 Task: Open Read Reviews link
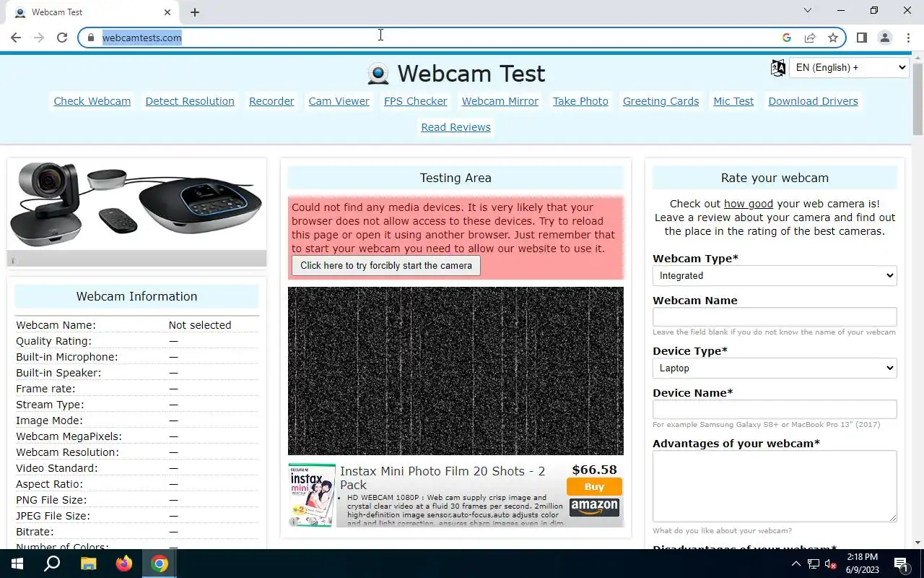click(456, 127)
